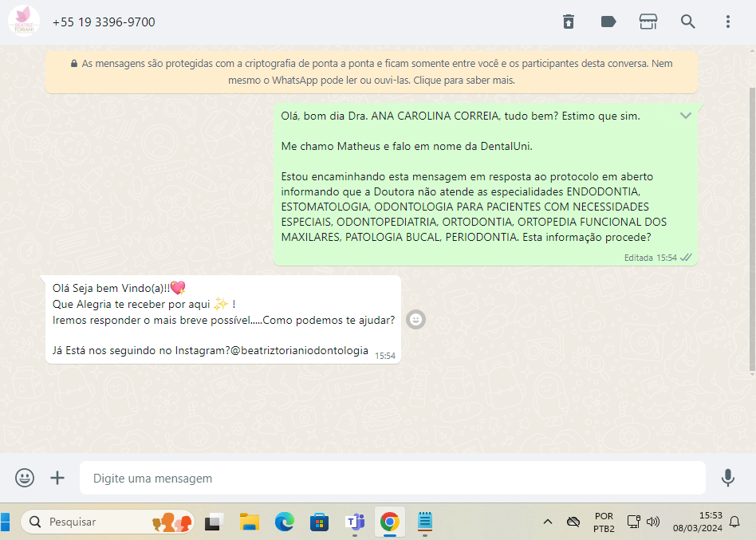React to message with smiley button

[415, 319]
